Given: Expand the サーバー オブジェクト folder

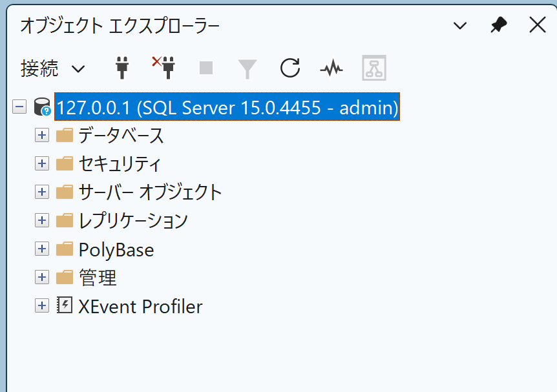Looking at the screenshot, I should pyautogui.click(x=42, y=192).
